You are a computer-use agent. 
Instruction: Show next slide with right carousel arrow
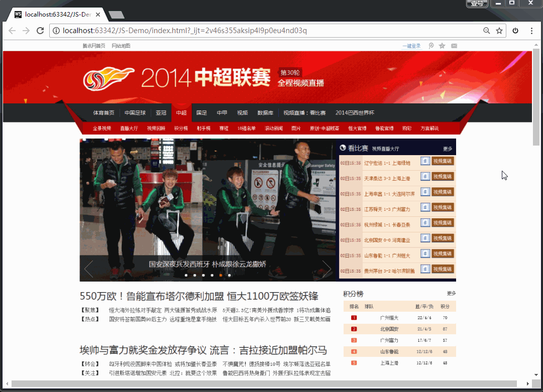click(x=327, y=269)
